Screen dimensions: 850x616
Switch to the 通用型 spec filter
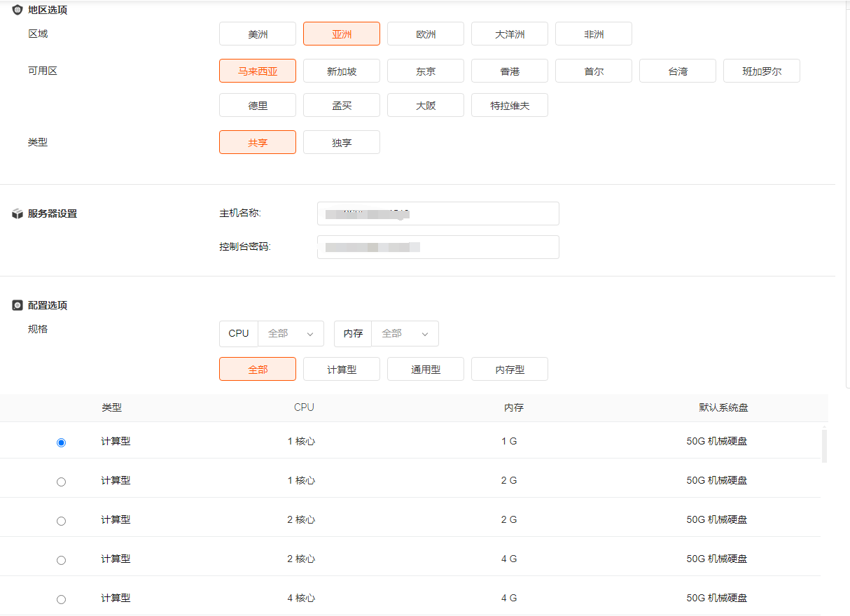(x=426, y=370)
